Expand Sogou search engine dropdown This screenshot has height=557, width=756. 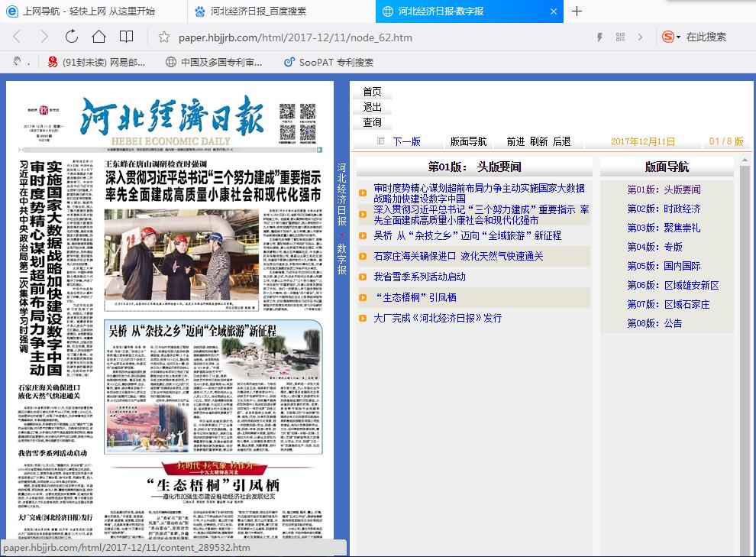pyautogui.click(x=677, y=37)
